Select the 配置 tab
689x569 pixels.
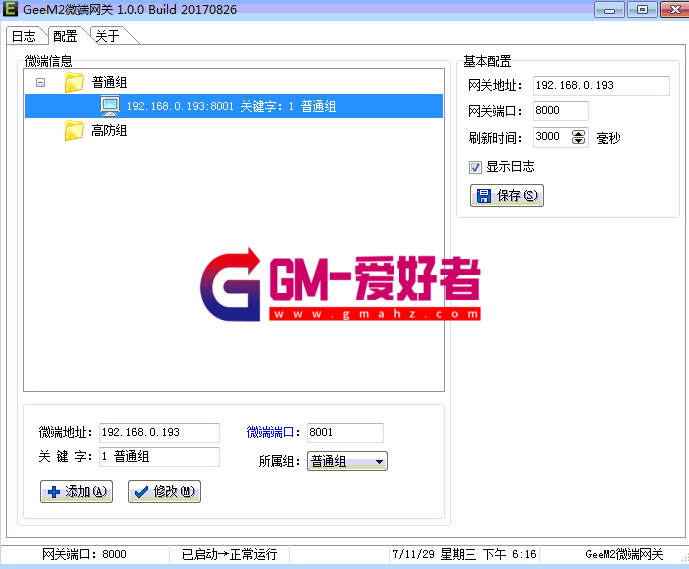point(66,36)
